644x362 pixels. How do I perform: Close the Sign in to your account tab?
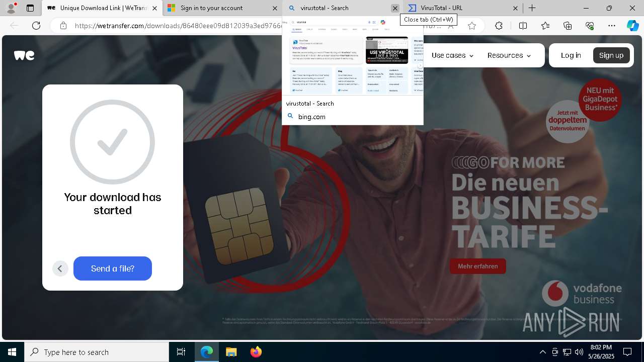275,8
